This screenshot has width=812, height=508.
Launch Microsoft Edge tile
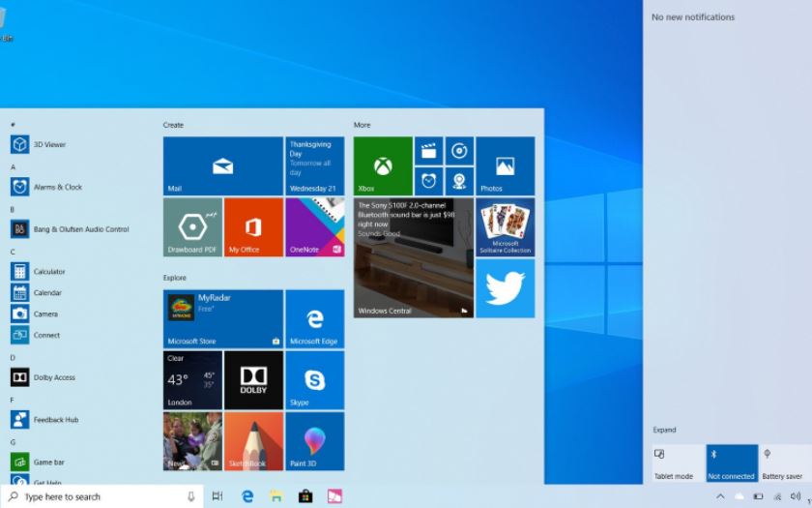pyautogui.click(x=315, y=318)
